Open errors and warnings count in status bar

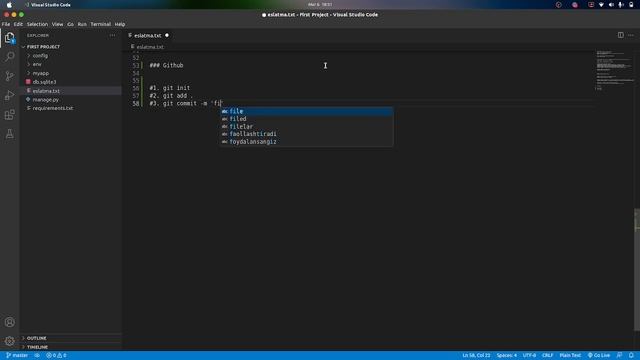[x=56, y=356]
